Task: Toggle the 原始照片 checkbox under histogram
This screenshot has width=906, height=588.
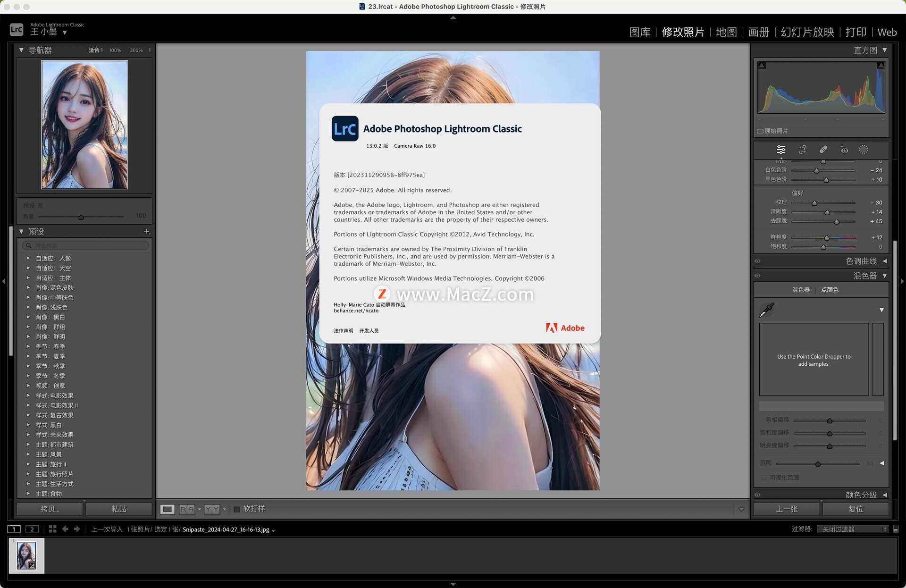Action: (760, 131)
